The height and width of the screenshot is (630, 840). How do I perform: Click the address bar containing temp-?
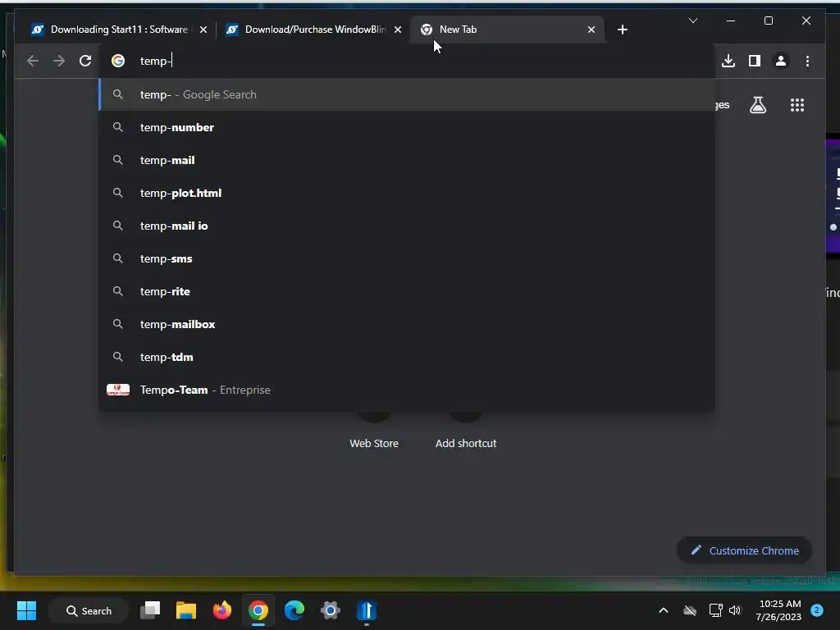(x=407, y=61)
